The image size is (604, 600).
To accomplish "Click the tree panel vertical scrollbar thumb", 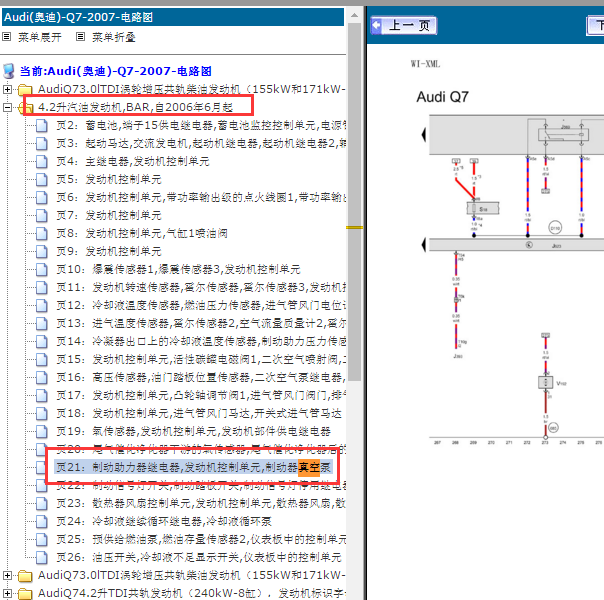I will point(354,202).
